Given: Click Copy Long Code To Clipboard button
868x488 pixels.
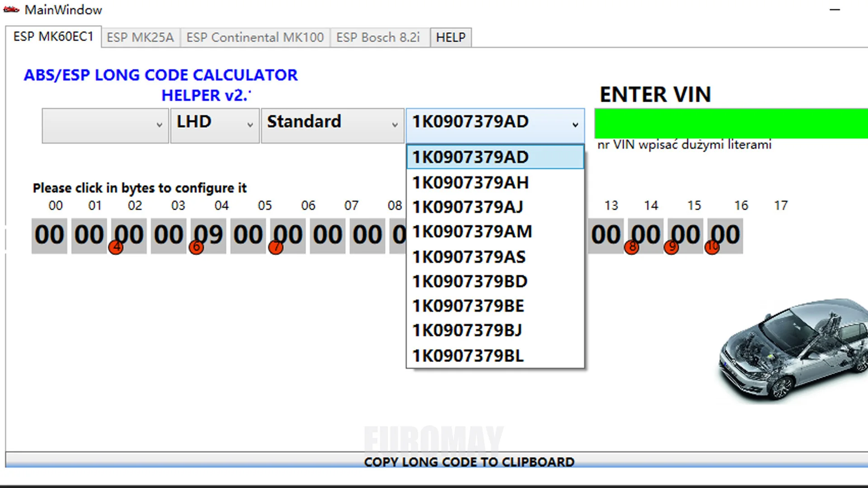Looking at the screenshot, I should pyautogui.click(x=437, y=461).
